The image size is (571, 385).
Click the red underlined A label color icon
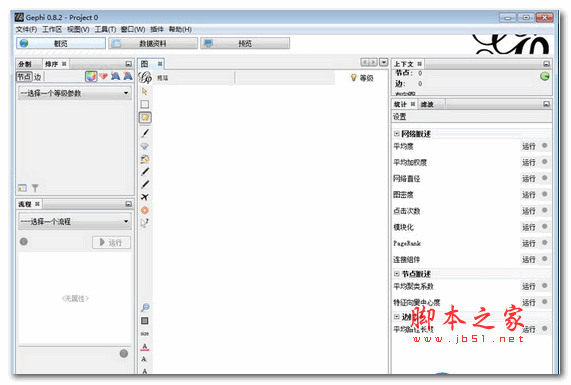tap(145, 346)
